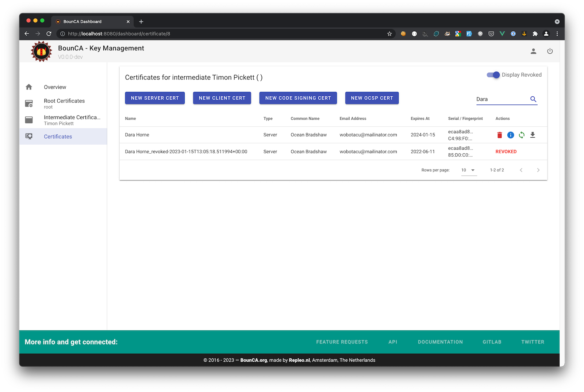Click New Server Cert button

pos(155,98)
